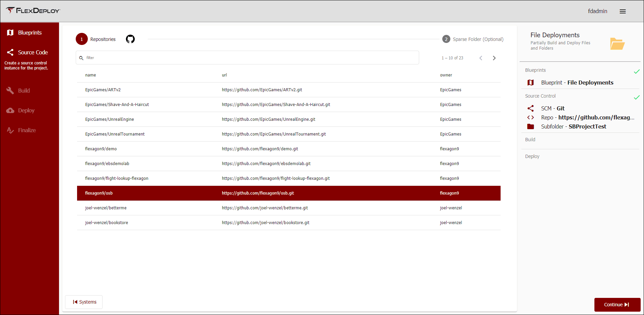Click the fdadmin user name
The image size is (644, 315).
(597, 11)
